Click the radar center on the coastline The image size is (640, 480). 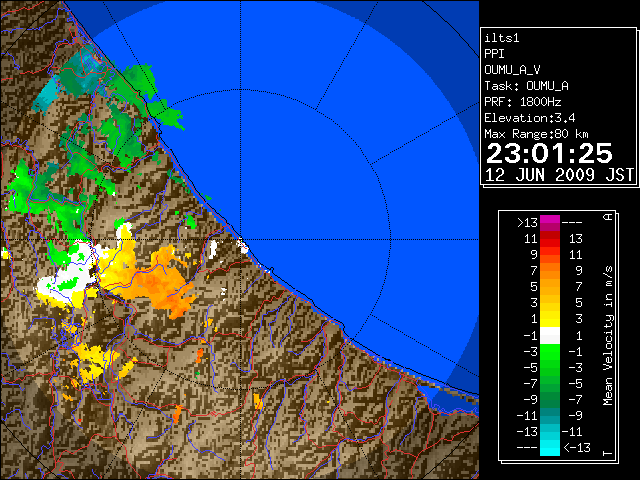click(241, 239)
